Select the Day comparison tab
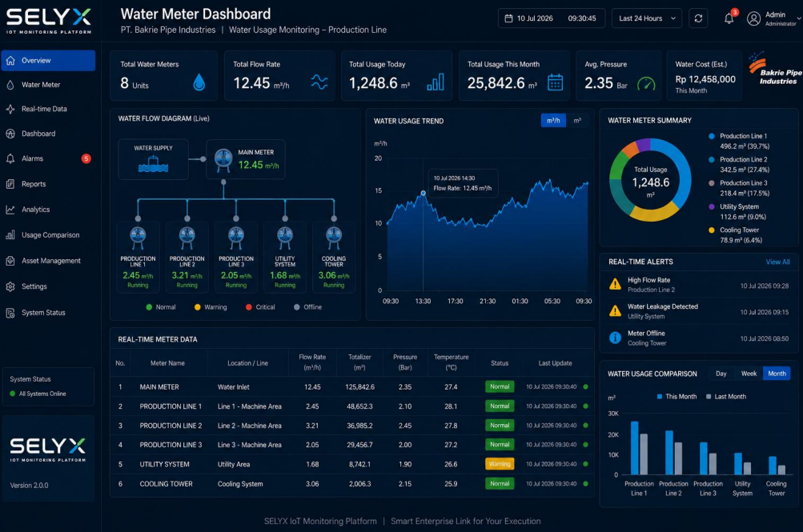Viewport: 803px width, 532px height. (721, 374)
